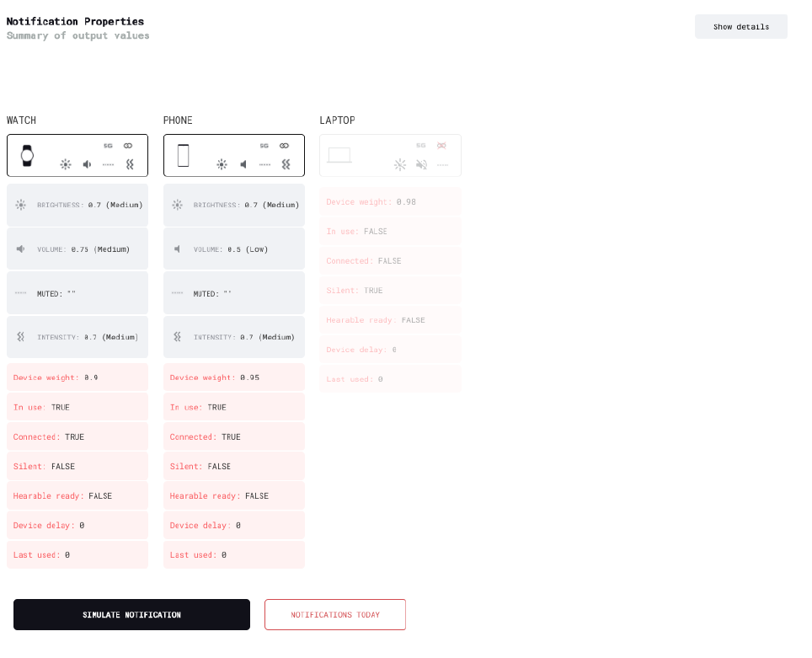Click the brightness icon in the Phone card
This screenshot has width=812, height=658.
(222, 165)
